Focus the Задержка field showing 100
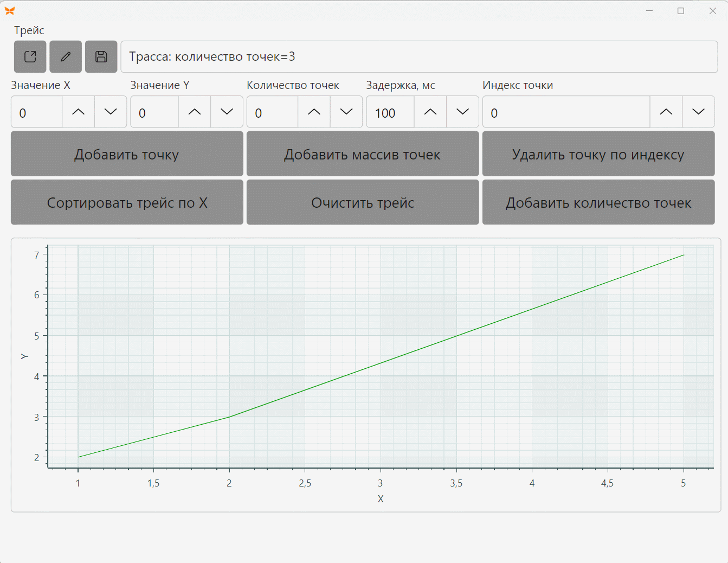The image size is (728, 563). click(x=390, y=112)
